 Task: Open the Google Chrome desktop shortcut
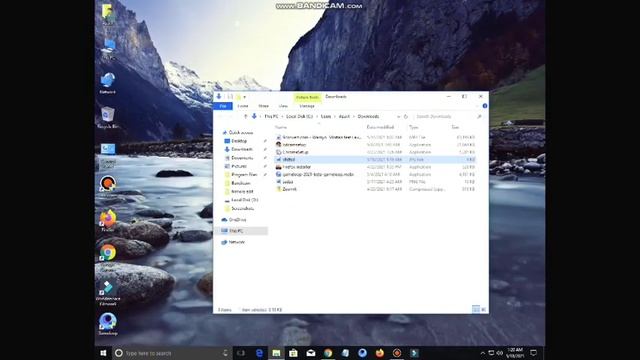108,258
